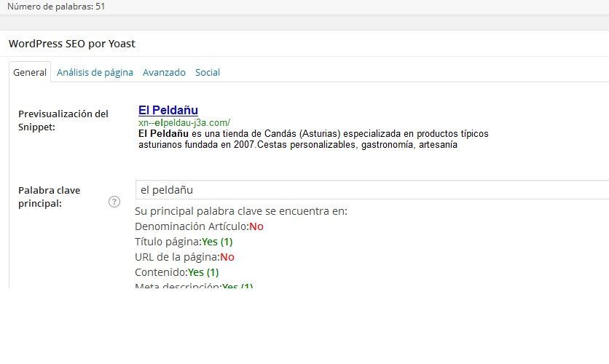The width and height of the screenshot is (609, 364).
Task: Click the Contenido: Yes (1) result
Action: pyautogui.click(x=177, y=272)
